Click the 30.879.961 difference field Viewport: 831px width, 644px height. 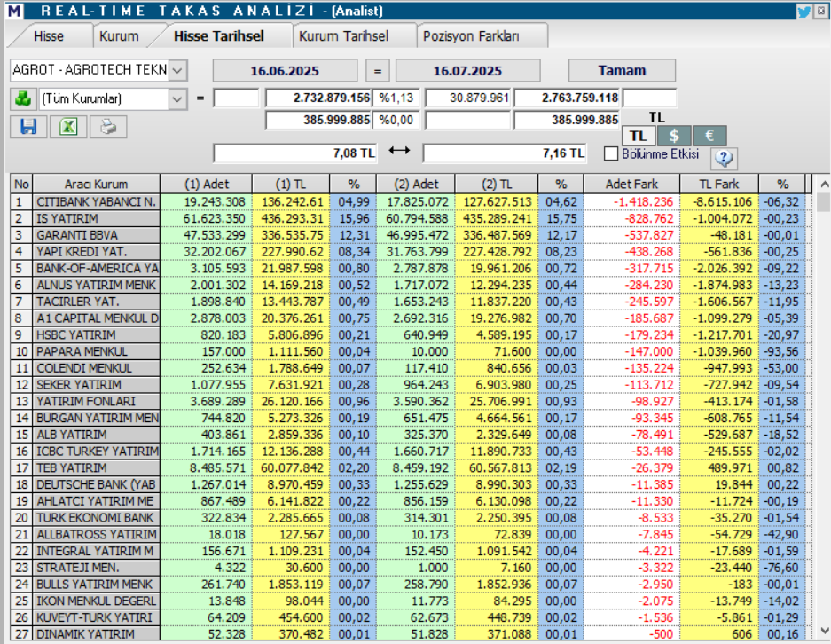point(468,98)
